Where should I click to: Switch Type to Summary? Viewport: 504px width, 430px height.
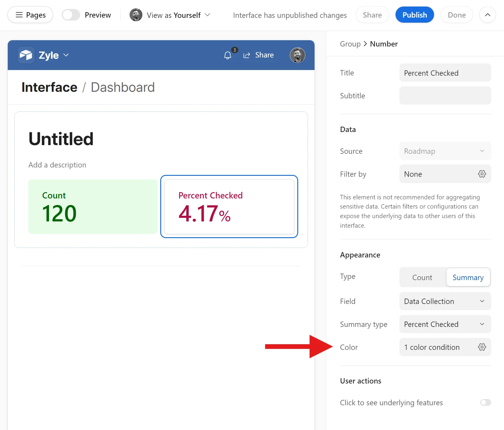coord(468,277)
